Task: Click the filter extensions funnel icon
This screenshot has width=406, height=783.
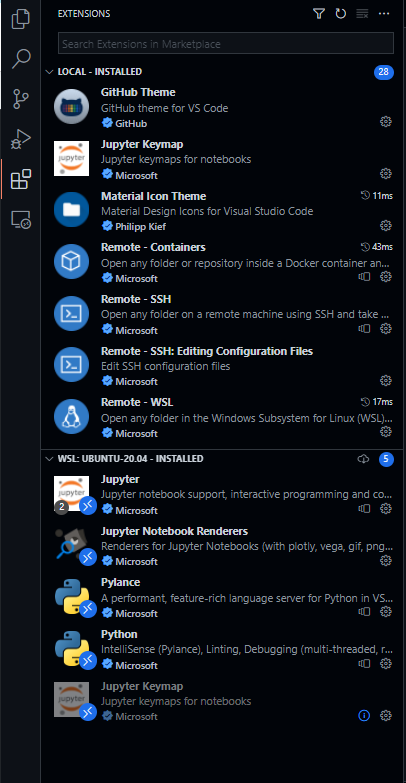Action: (x=319, y=13)
